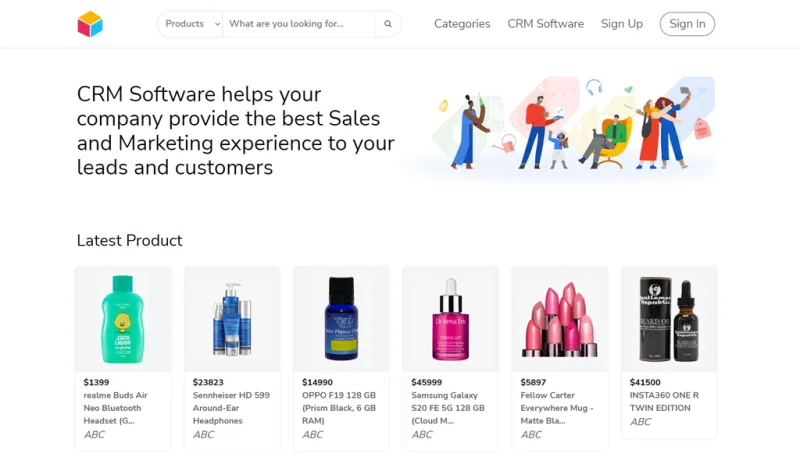Open OPPO F19 128 GB product link

(339, 408)
